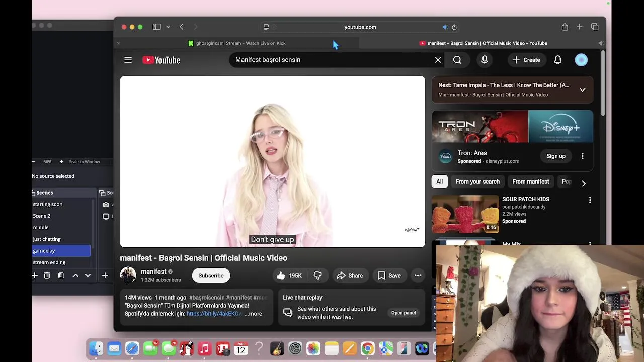Switch to manifest YouTube tab
644x362 pixels.
tap(483, 43)
